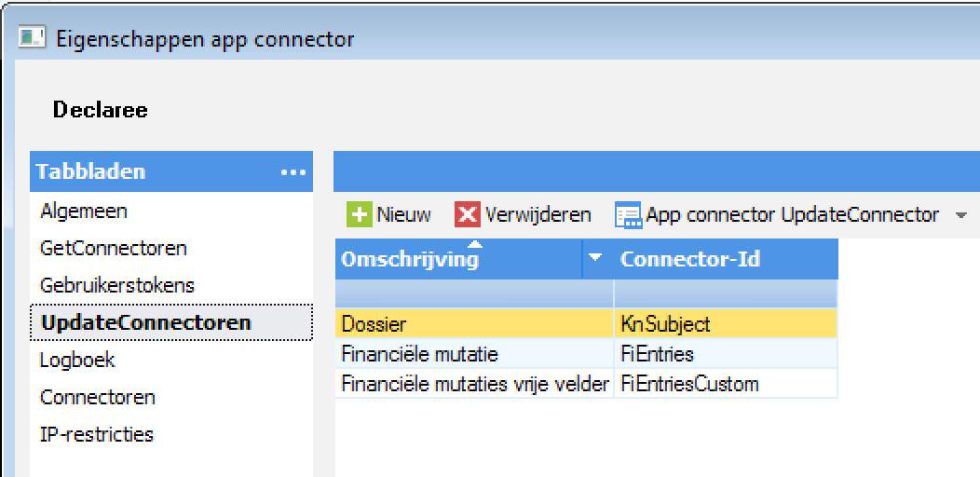Click the window icon in title bar
This screenshot has height=477, width=980.
click(x=34, y=39)
